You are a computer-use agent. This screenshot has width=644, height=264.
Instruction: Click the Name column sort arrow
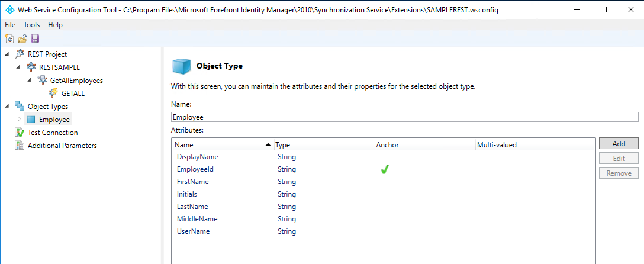click(268, 144)
